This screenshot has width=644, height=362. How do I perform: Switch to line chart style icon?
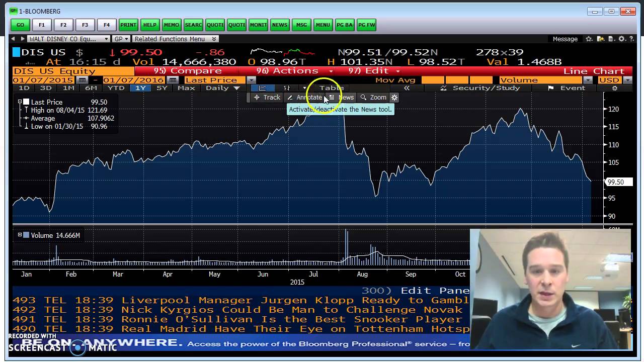click(263, 88)
